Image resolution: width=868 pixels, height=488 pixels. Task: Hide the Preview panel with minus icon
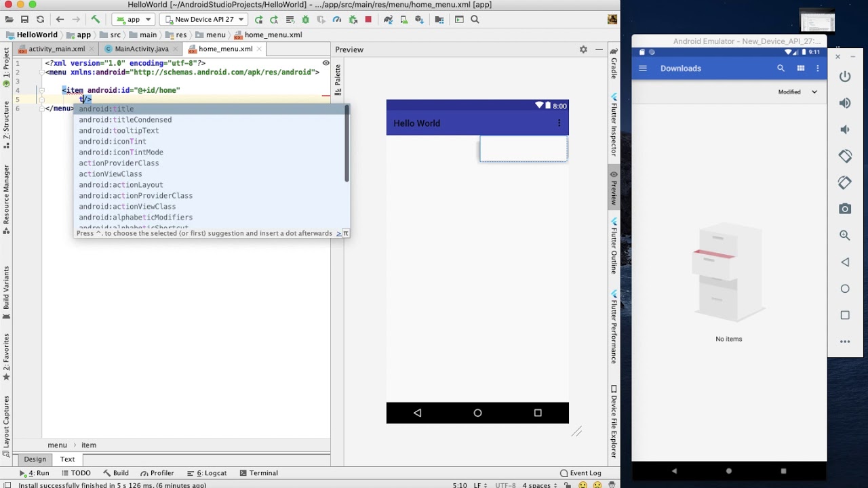[599, 49]
